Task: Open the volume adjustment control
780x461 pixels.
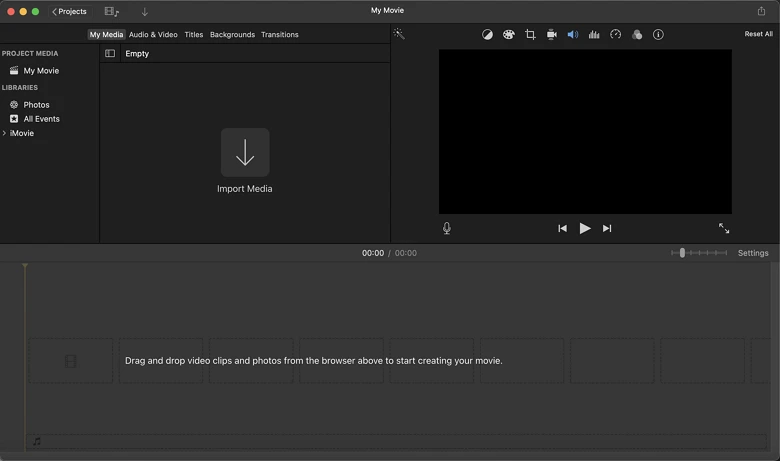Action: point(573,34)
